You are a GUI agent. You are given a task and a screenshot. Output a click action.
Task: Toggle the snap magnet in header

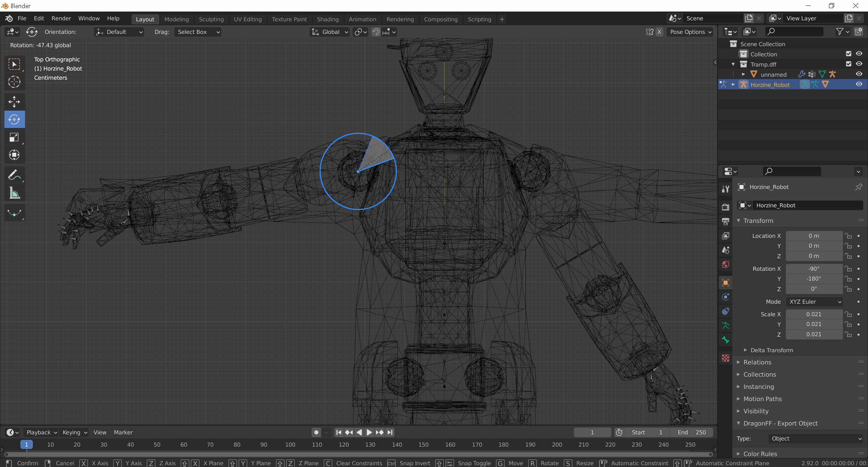[376, 32]
